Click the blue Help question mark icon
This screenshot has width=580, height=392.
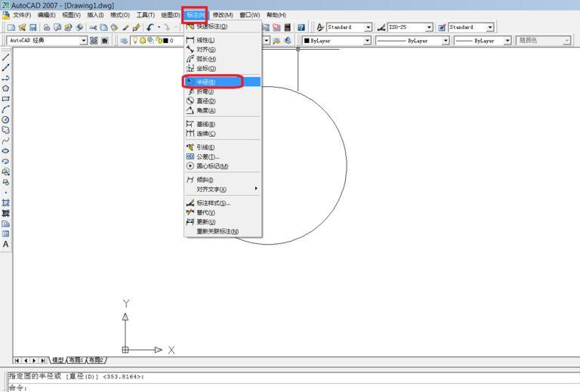tap(301, 27)
